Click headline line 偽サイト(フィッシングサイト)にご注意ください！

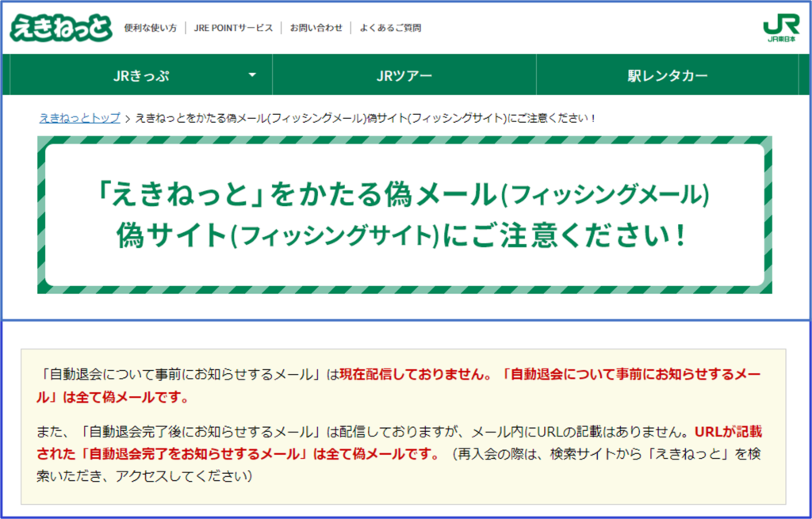pos(402,235)
